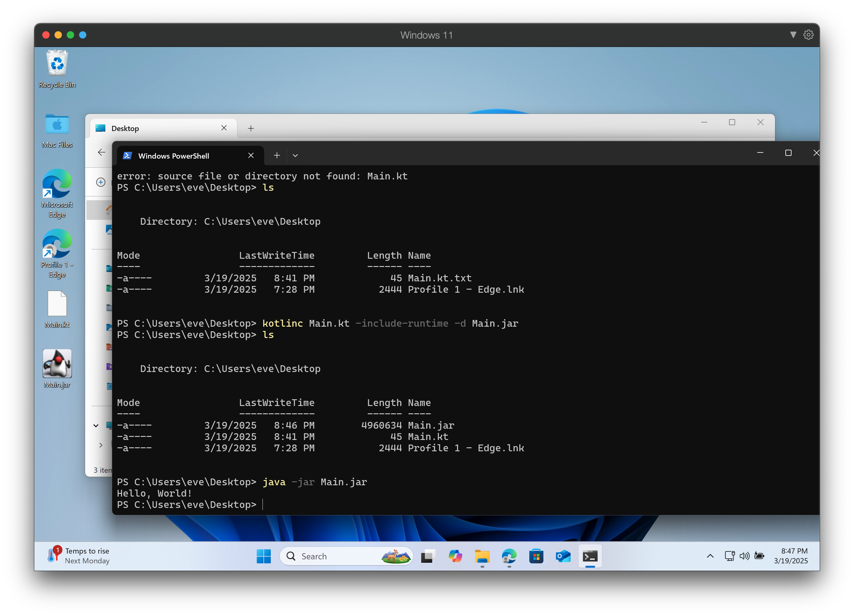Show hidden icons in the system tray
Viewport: 854px width, 616px height.
(710, 556)
